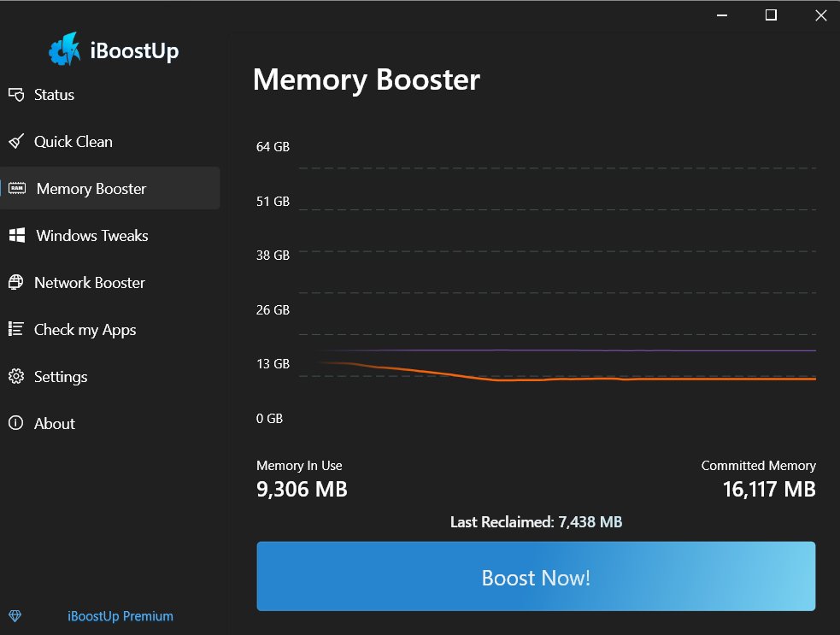This screenshot has height=635, width=840.
Task: Click the 13 GB axis label
Action: 273,364
